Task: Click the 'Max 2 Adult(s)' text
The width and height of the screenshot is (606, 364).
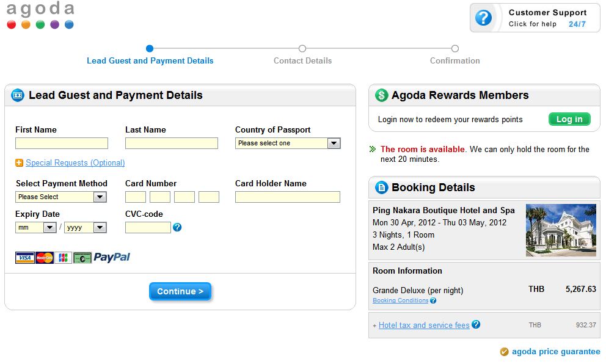Action: (398, 247)
